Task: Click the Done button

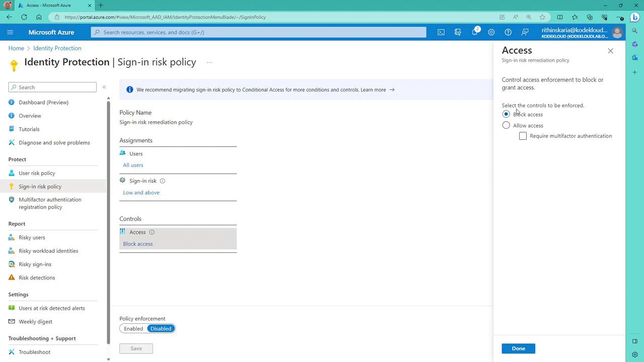Action: pos(518,348)
